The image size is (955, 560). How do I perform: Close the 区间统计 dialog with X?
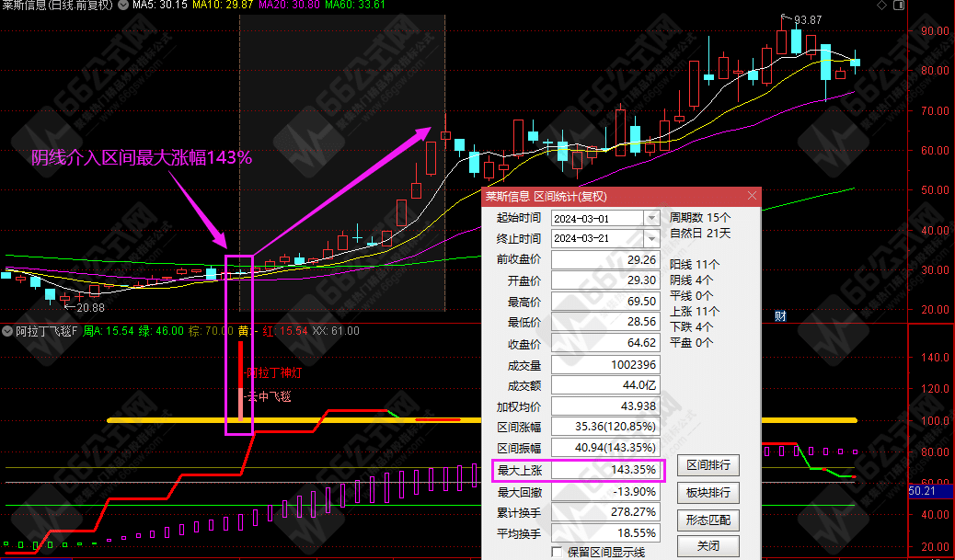752,196
